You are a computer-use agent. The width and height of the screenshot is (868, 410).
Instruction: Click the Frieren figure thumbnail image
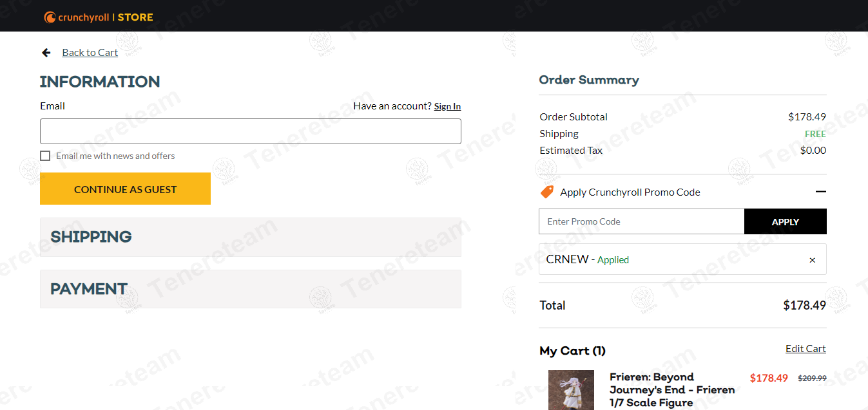571,390
